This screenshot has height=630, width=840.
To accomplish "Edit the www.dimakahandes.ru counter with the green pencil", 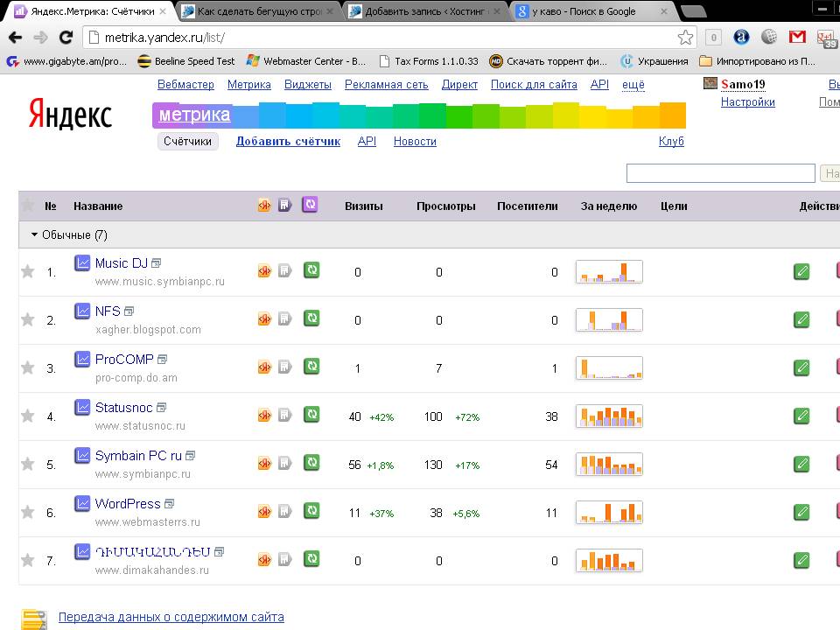I will 801,560.
